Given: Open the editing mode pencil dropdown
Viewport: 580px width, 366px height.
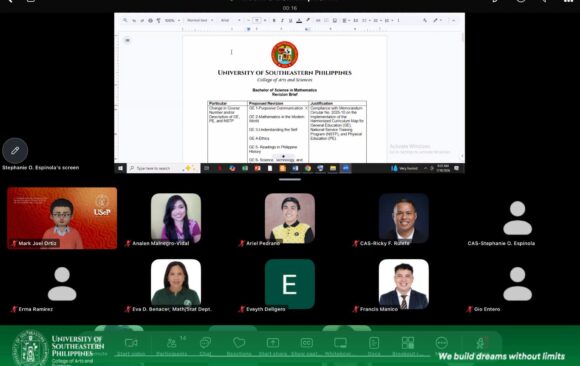Looking at the screenshot, I should [438, 20].
